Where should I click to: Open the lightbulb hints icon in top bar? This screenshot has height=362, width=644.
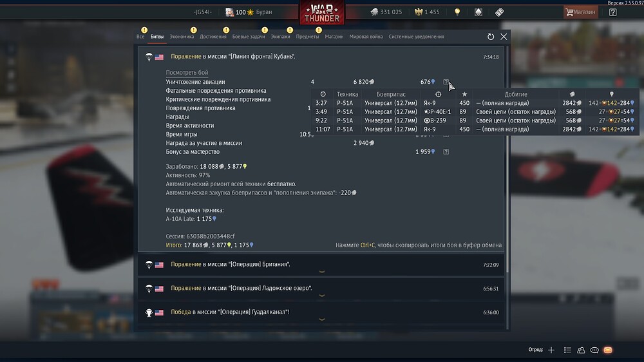point(457,12)
